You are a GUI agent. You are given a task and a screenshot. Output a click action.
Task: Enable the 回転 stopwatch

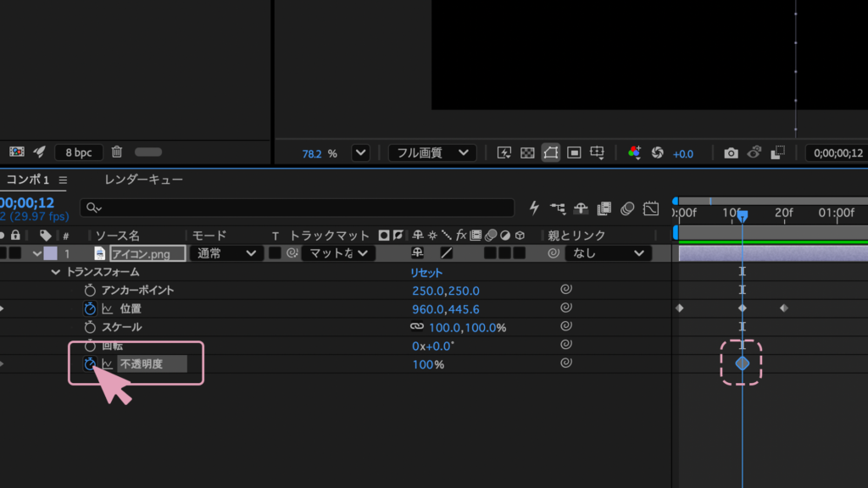[90, 346]
